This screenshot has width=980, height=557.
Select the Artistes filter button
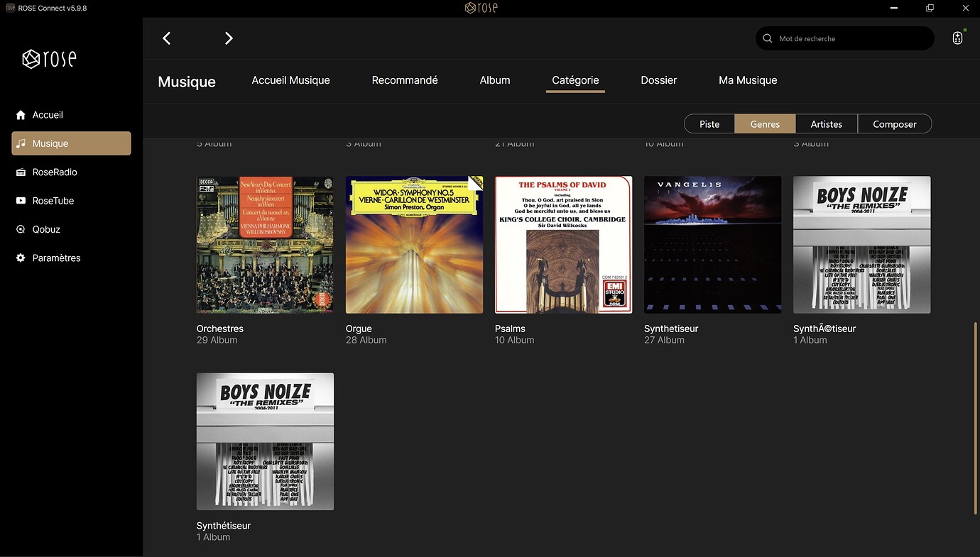click(x=827, y=124)
